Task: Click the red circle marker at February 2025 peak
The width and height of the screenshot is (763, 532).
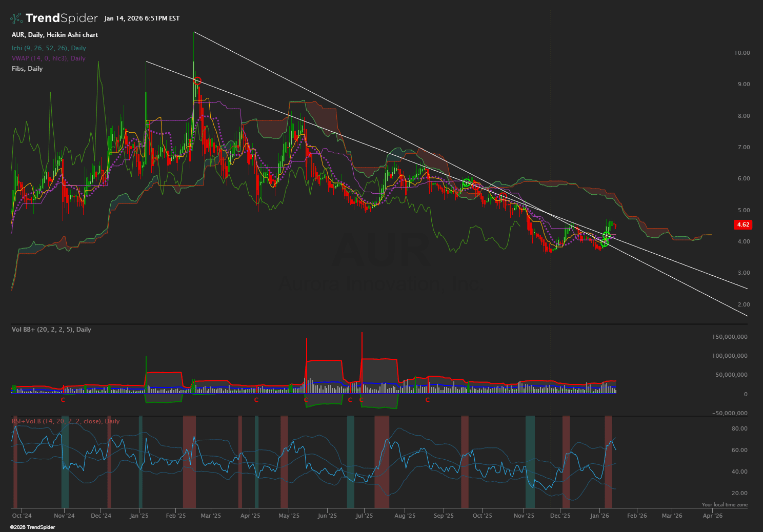Action: (198, 81)
